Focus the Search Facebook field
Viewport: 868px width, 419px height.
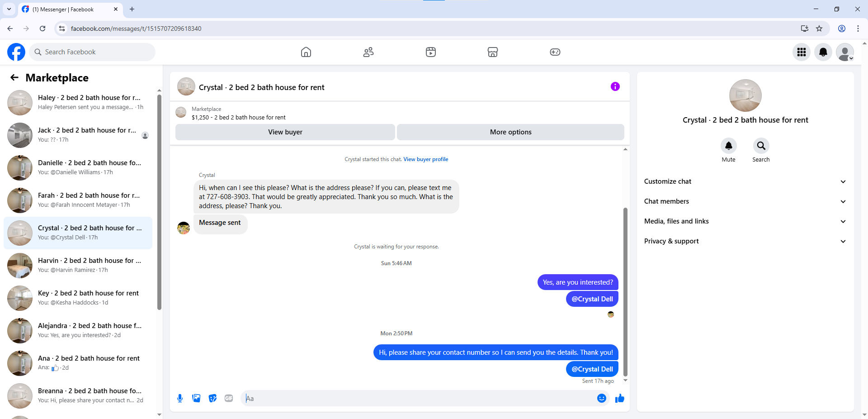pyautogui.click(x=92, y=52)
